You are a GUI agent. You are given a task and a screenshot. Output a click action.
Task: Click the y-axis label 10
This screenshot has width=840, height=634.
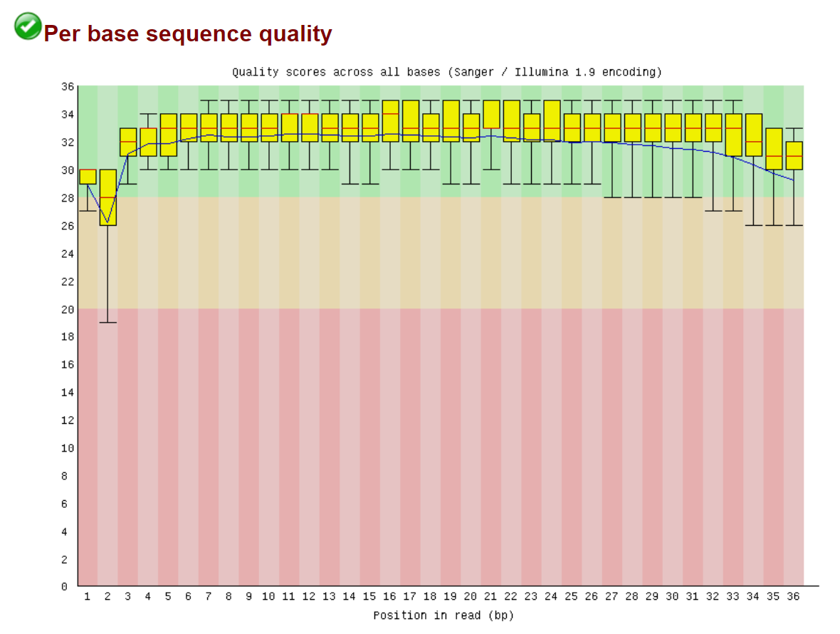tap(68, 448)
